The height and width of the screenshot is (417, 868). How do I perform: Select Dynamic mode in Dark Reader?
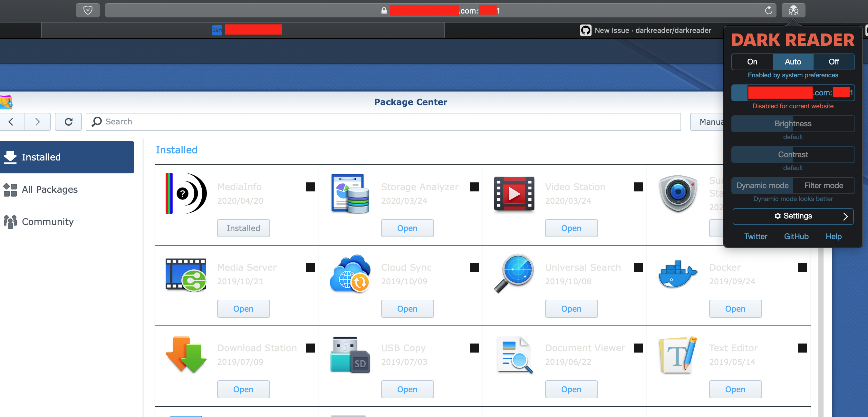pyautogui.click(x=762, y=185)
